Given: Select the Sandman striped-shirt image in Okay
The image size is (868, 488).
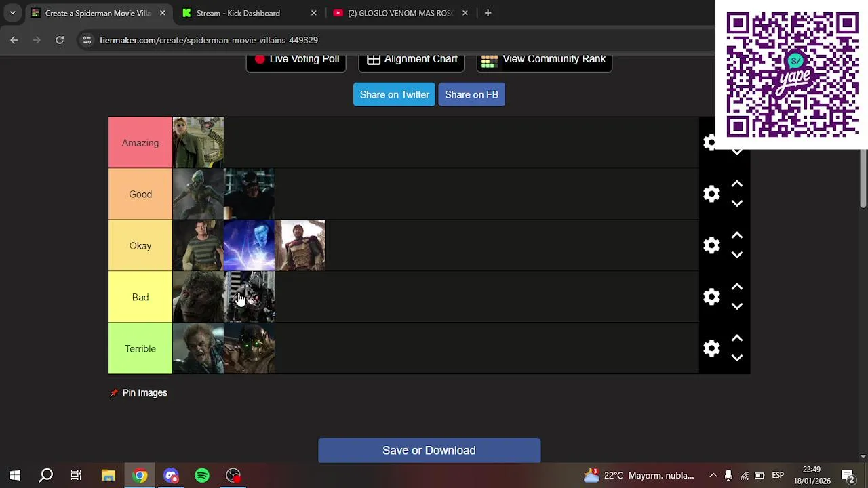Looking at the screenshot, I should click(198, 245).
